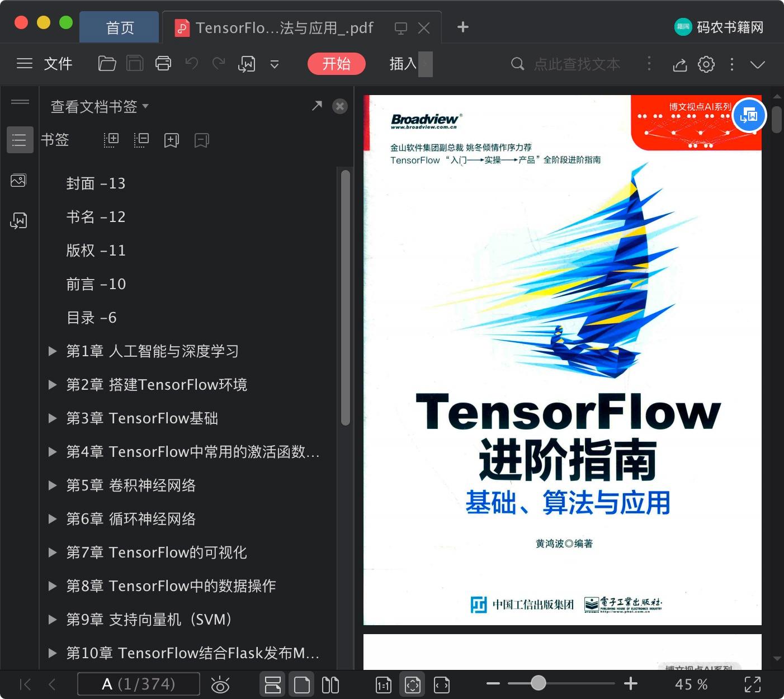Open the thumbnail panel icon in the sidebar

(x=18, y=181)
